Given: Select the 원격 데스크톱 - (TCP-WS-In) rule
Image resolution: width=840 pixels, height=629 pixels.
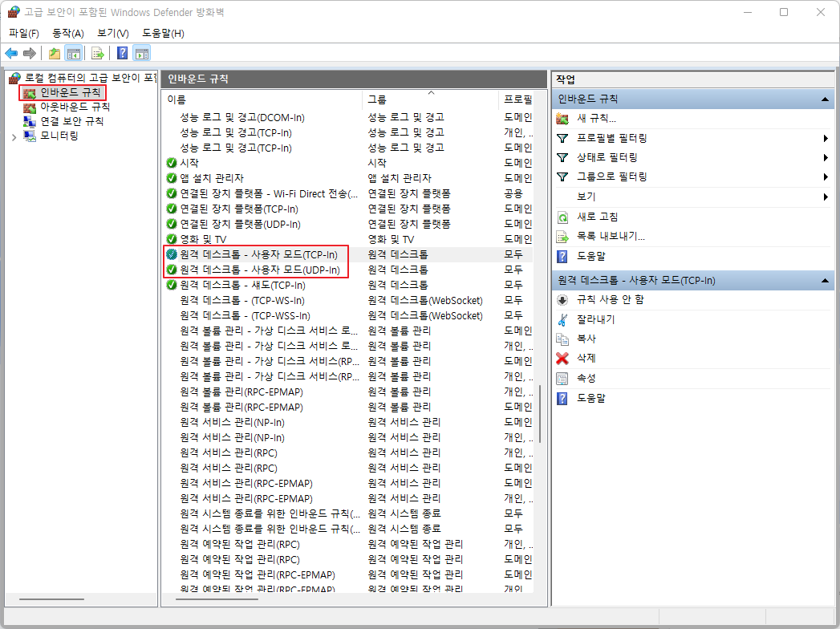Looking at the screenshot, I should (242, 301).
